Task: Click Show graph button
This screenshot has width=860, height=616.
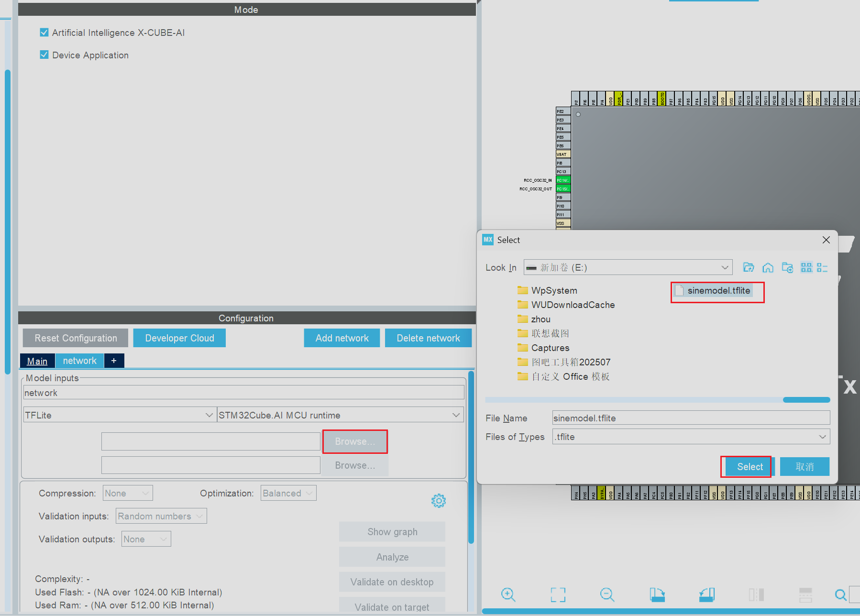Action: tap(392, 532)
